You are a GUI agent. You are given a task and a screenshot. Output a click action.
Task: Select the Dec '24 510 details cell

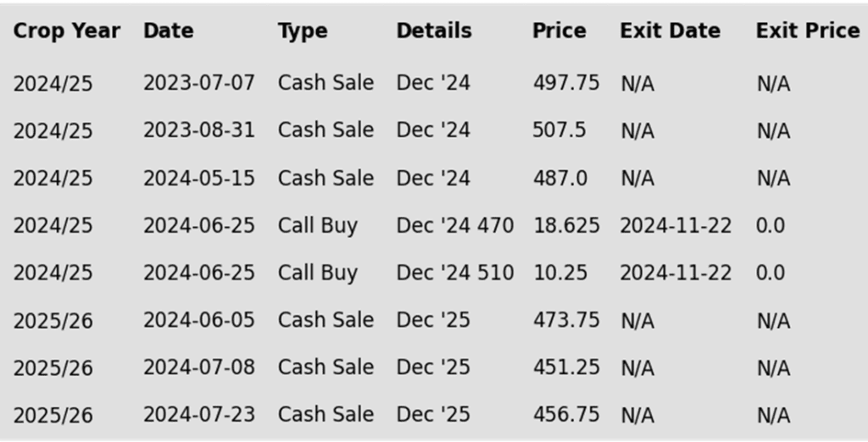(x=455, y=273)
